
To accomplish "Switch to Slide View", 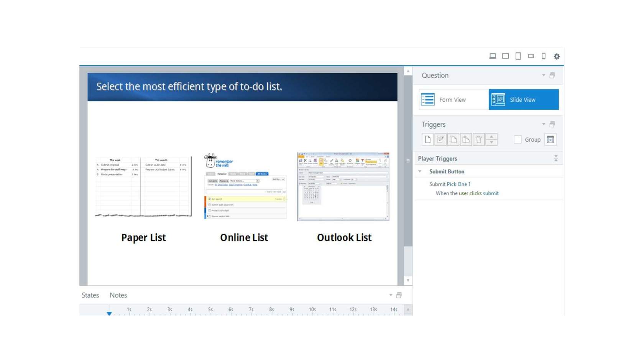I will click(524, 99).
